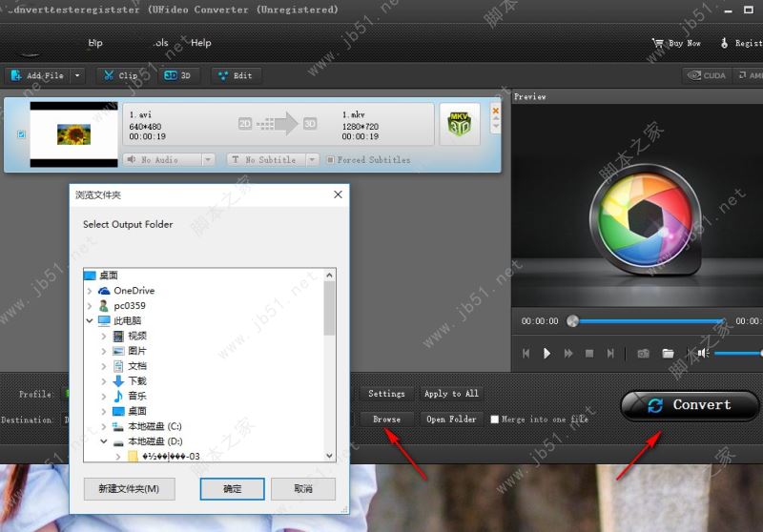Click Apply to All button

tap(451, 394)
